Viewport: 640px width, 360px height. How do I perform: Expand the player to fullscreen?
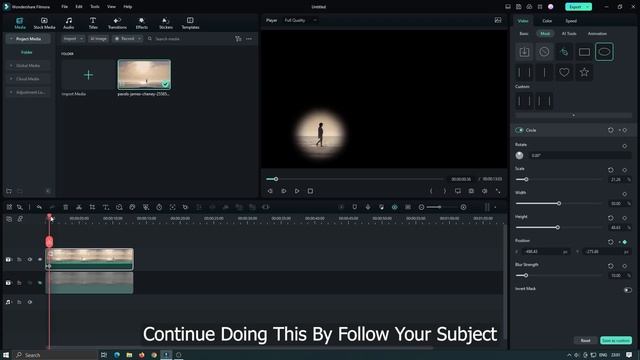[x=498, y=191]
